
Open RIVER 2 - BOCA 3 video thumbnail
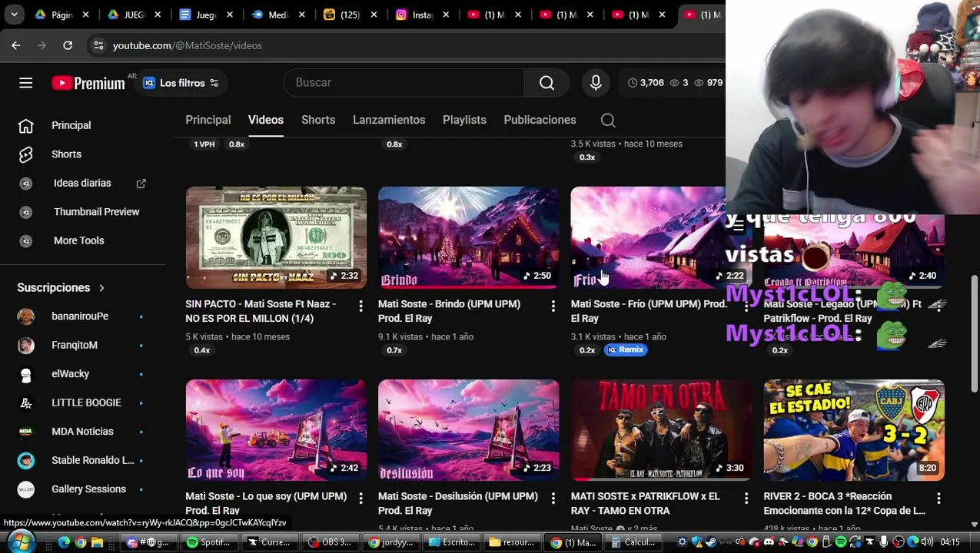tap(854, 430)
